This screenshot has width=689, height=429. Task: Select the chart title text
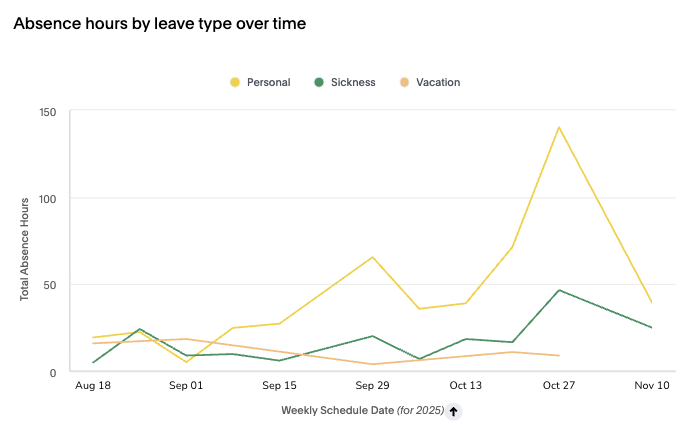(159, 24)
